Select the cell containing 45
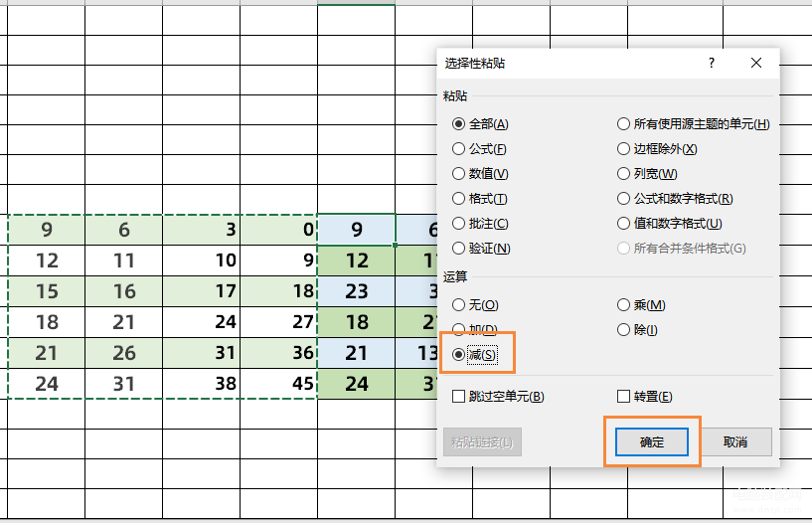Screen dimensions: 812x523 click(278, 384)
